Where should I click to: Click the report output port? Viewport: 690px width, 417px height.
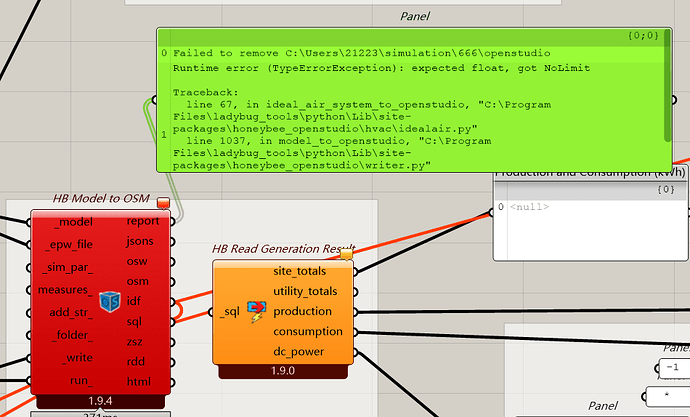(x=142, y=221)
